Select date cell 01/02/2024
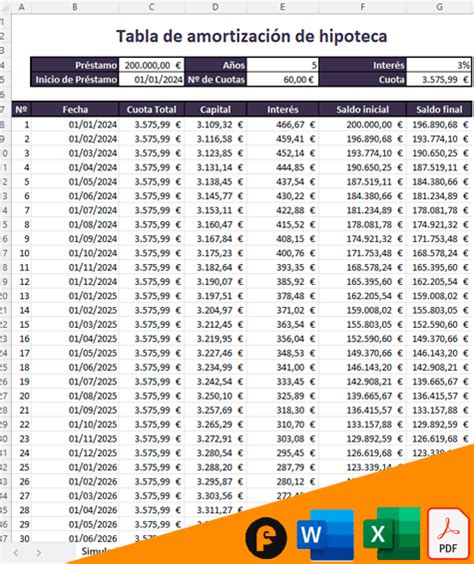This screenshot has height=564, width=474. pos(75,139)
